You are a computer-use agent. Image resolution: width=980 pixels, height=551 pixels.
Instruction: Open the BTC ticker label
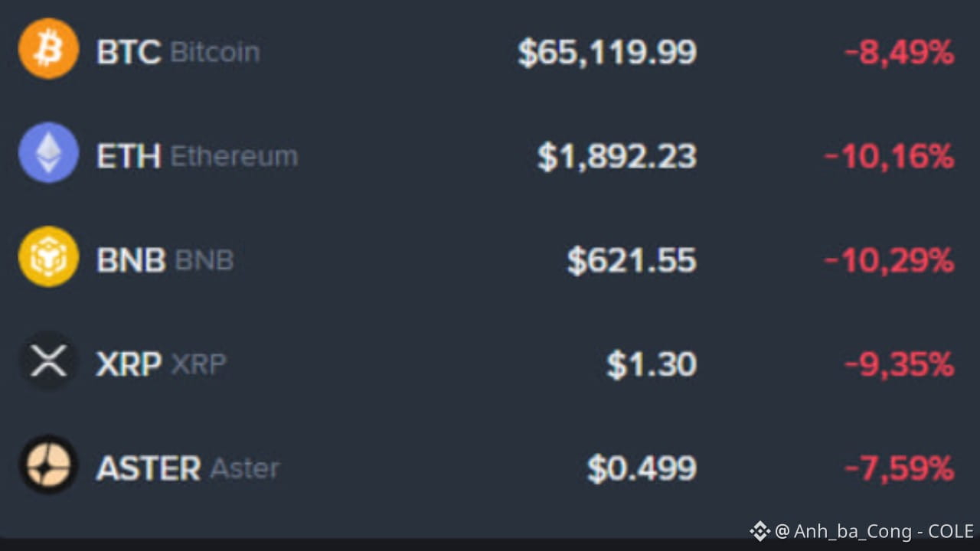128,52
